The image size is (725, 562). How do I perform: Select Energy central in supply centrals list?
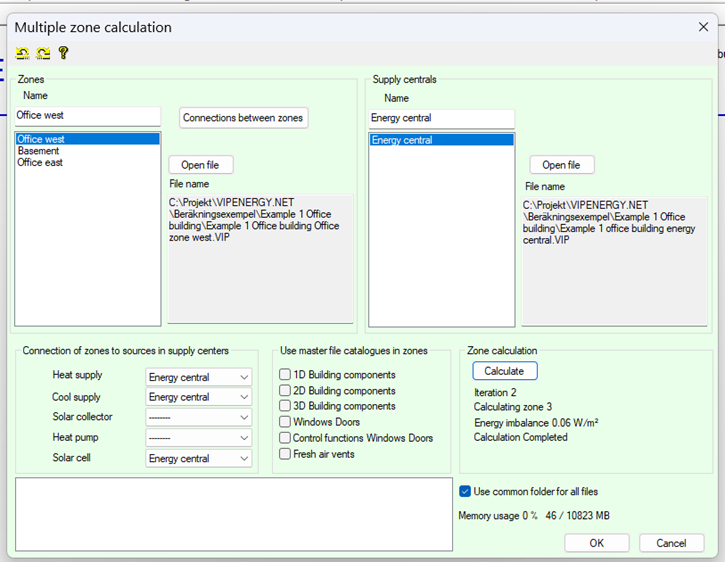pos(402,141)
